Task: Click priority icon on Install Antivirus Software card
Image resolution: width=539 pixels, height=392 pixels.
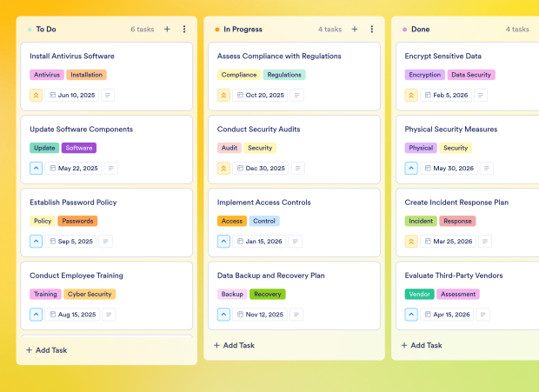Action: [x=36, y=96]
